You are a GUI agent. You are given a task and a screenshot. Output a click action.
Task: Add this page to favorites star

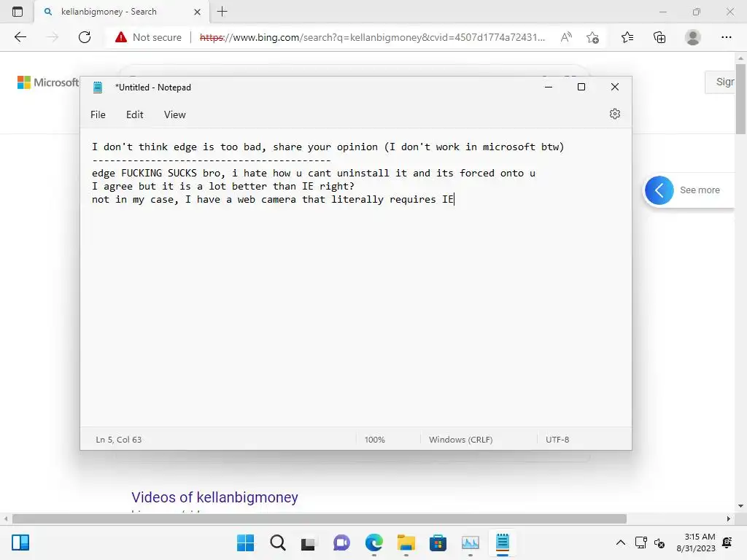(x=592, y=37)
